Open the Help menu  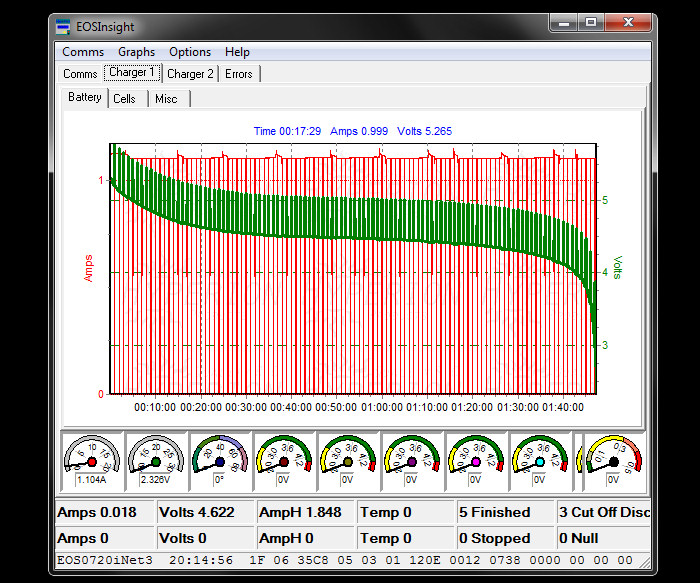point(237,52)
